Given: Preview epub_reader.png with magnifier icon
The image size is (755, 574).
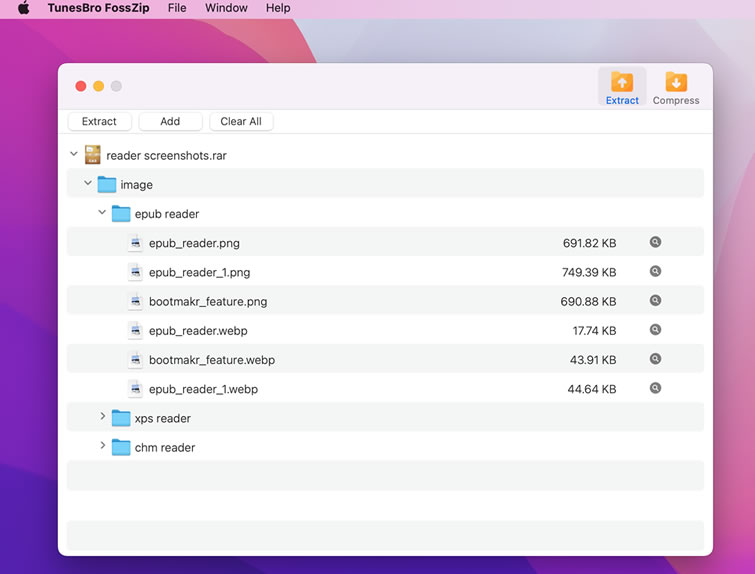Looking at the screenshot, I should tap(655, 242).
